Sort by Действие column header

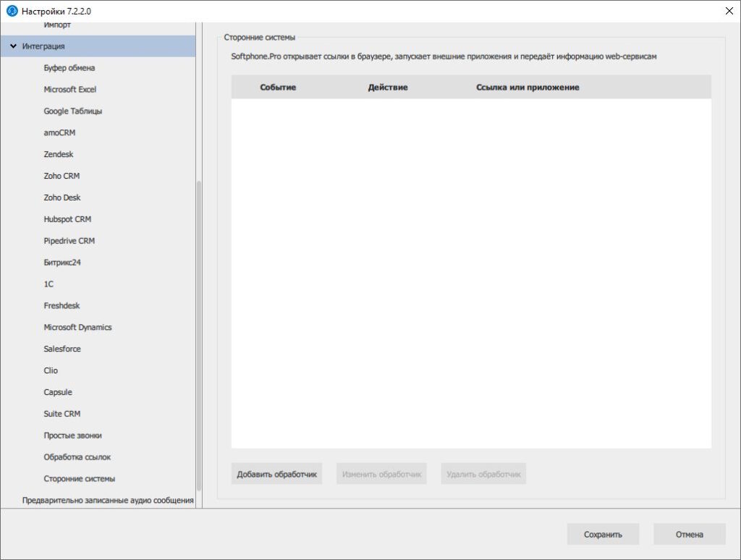(387, 88)
